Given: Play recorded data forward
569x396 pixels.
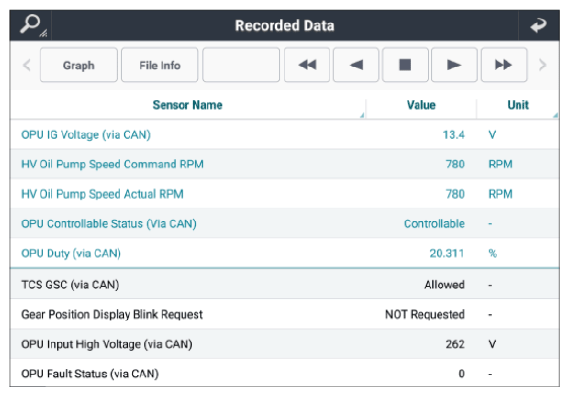Looking at the screenshot, I should tap(454, 65).
